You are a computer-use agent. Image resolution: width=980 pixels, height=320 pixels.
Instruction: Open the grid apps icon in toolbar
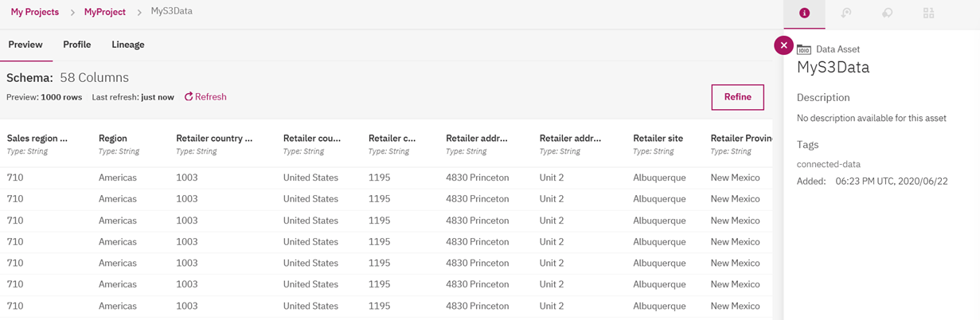(928, 14)
